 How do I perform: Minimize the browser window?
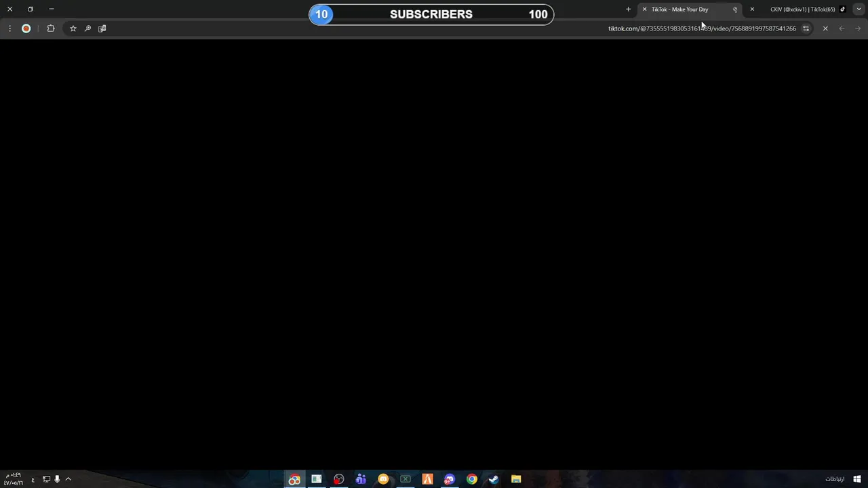pos(52,9)
